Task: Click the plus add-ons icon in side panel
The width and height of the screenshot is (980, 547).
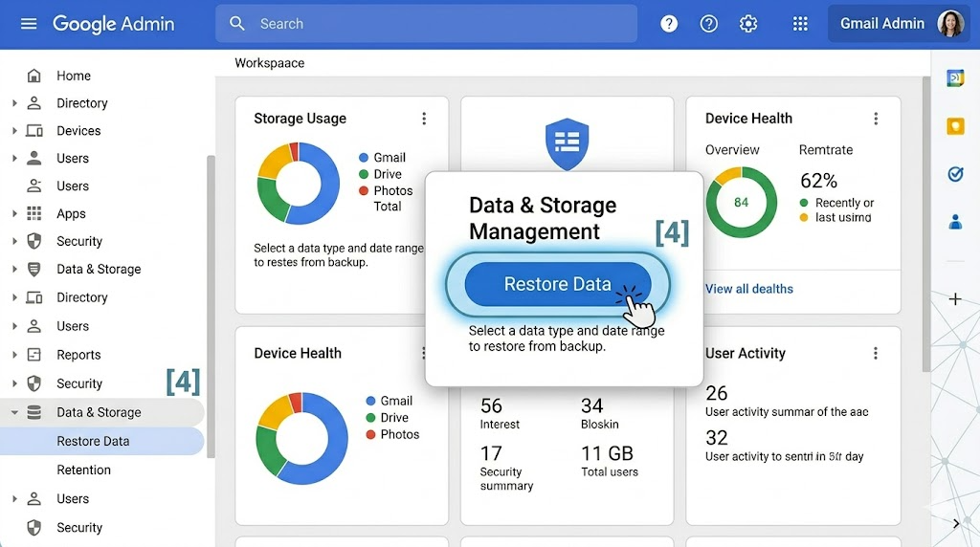Action: point(955,299)
